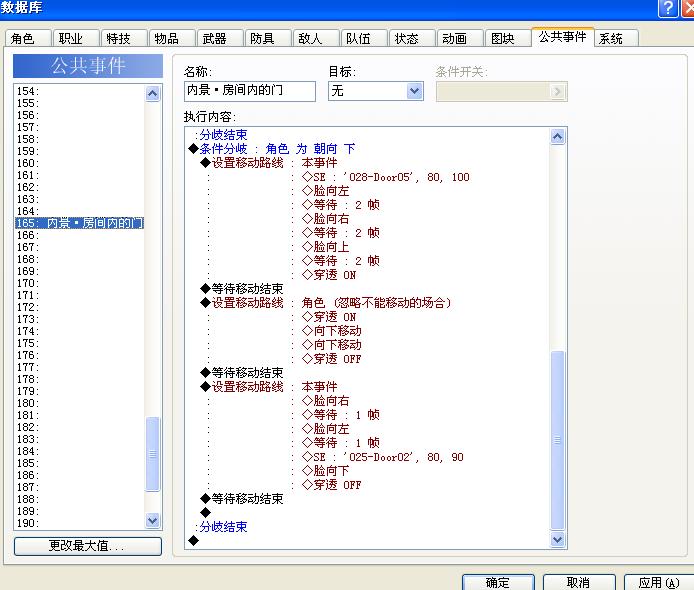Select the final empty ◆ command line

click(193, 540)
